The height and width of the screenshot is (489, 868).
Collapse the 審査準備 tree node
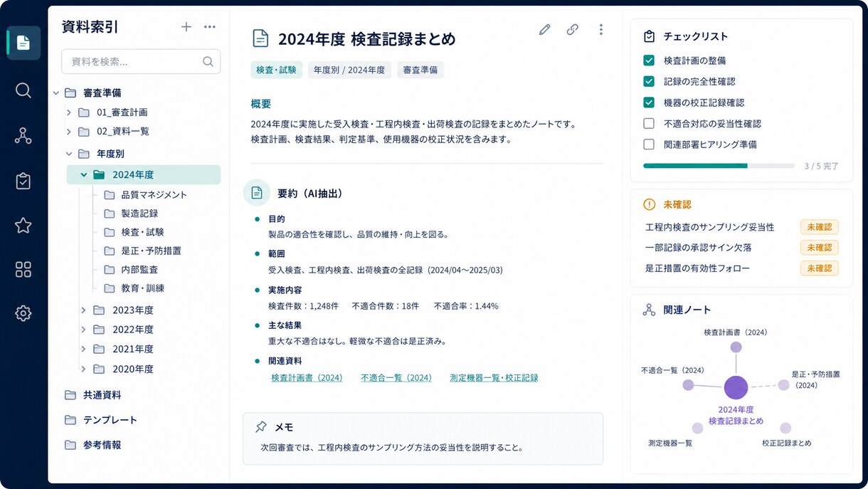coord(55,93)
